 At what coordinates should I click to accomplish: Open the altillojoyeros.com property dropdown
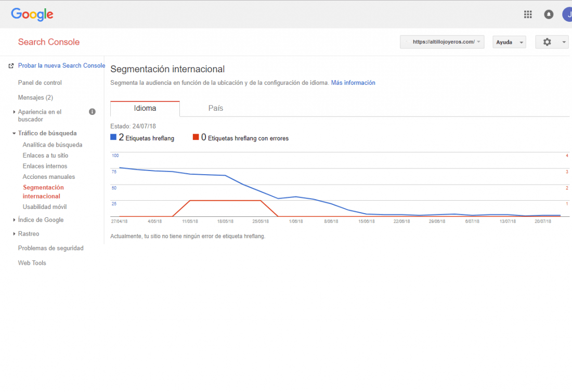[442, 42]
